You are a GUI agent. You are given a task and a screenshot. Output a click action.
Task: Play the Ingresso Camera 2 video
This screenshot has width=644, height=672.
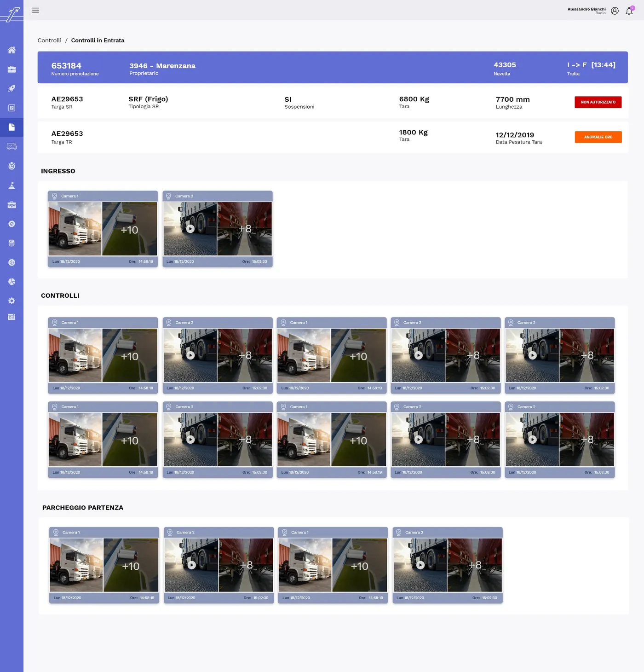pos(190,228)
